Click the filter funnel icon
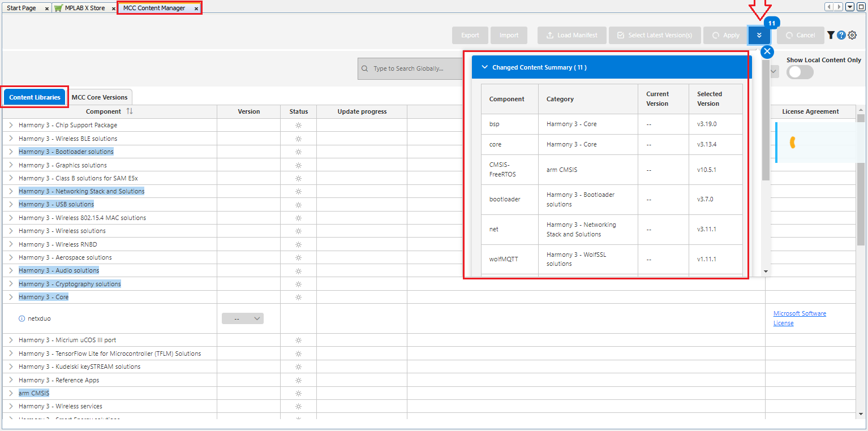Image resolution: width=868 pixels, height=431 pixels. coord(831,35)
